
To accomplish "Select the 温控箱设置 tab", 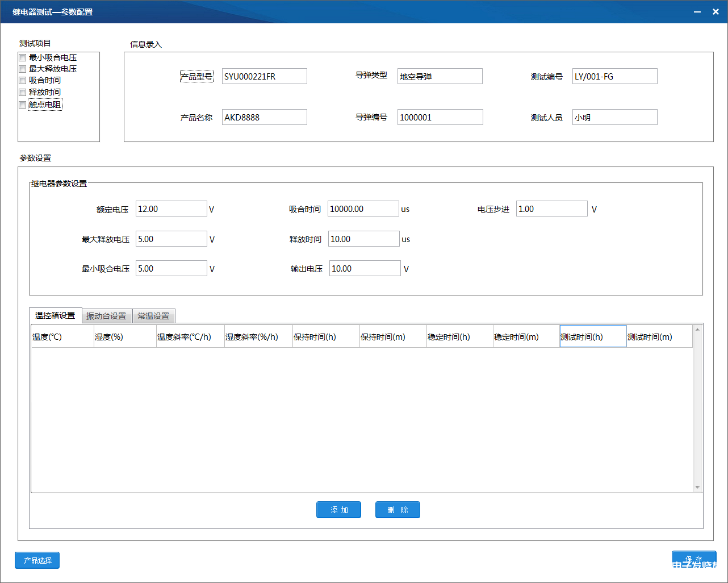I will point(55,315).
